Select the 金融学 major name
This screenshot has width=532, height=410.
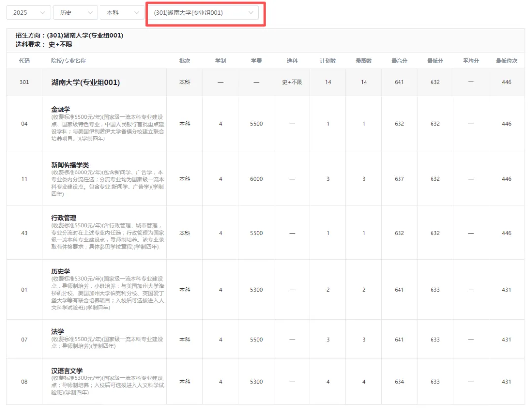pyautogui.click(x=61, y=109)
